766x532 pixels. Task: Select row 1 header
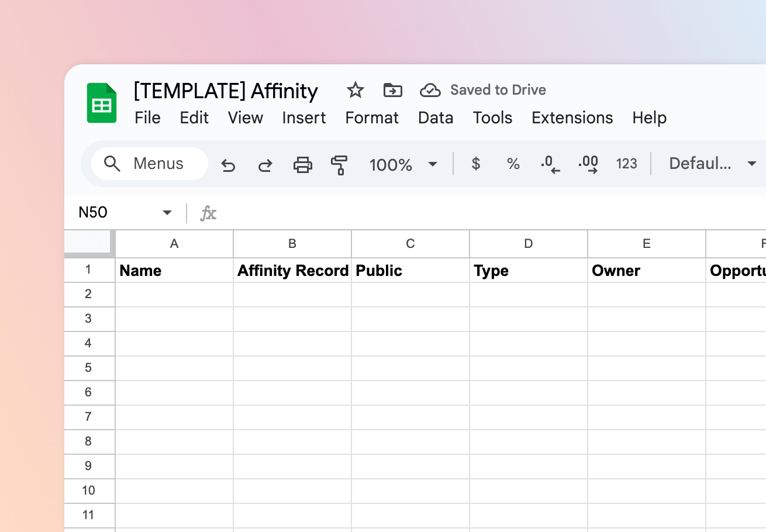click(89, 270)
